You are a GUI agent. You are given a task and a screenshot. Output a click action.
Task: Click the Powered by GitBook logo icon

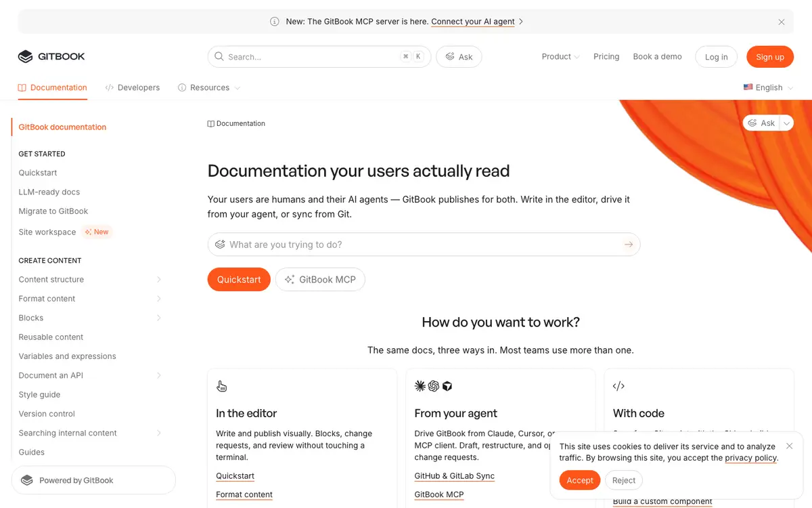[27, 480]
